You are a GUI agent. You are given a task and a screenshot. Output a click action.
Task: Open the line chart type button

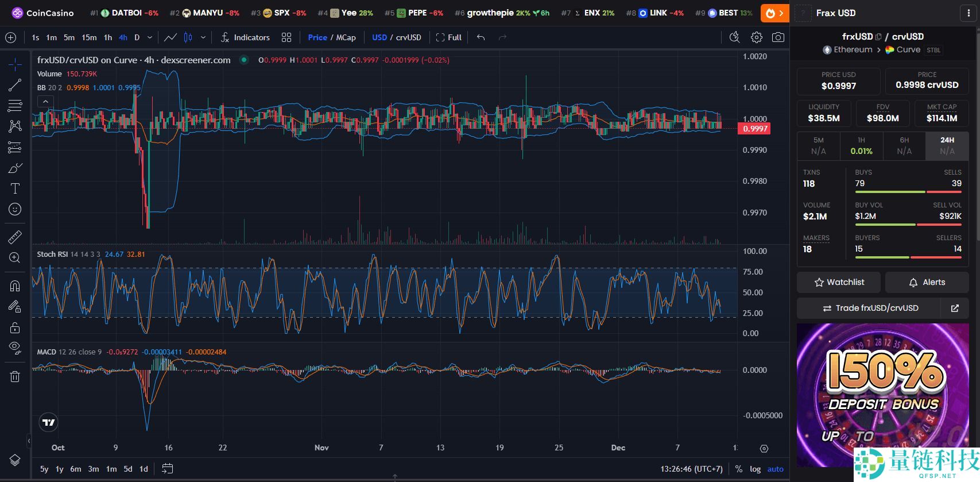coord(171,37)
